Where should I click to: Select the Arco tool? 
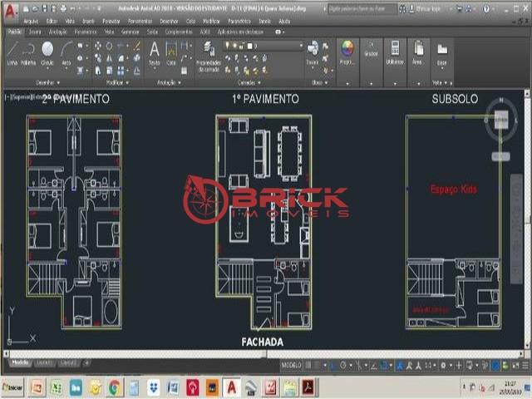tap(66, 53)
